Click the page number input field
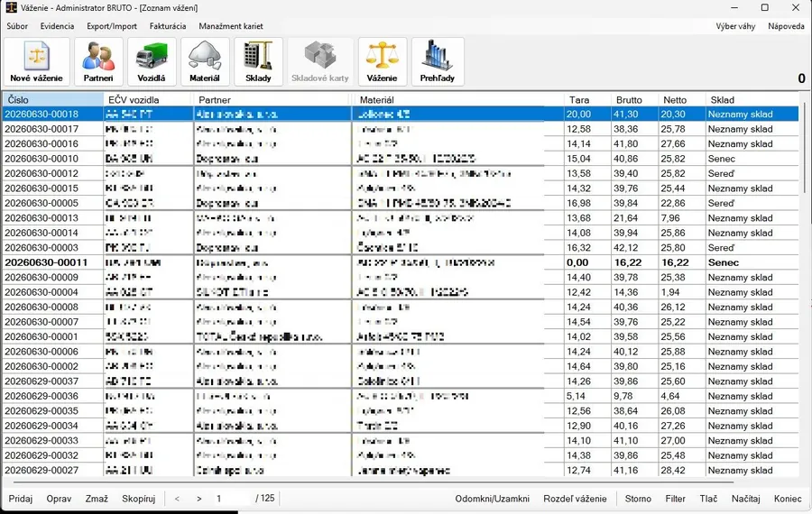 click(232, 499)
